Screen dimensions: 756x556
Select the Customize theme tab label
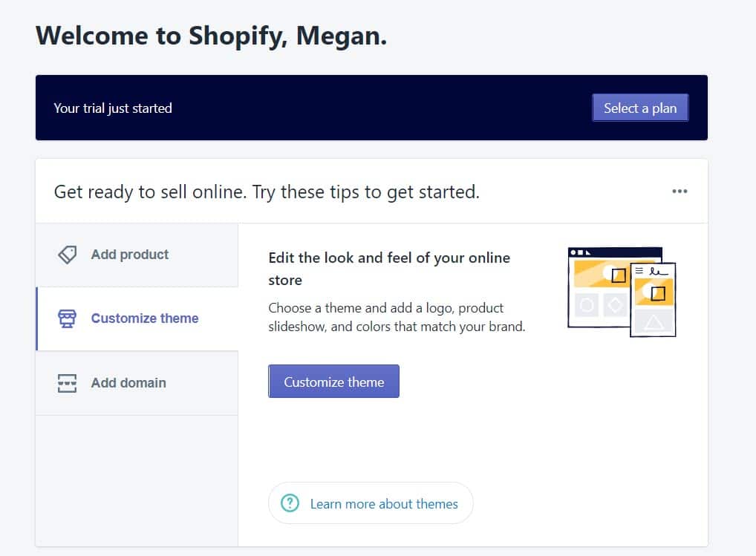coord(145,318)
